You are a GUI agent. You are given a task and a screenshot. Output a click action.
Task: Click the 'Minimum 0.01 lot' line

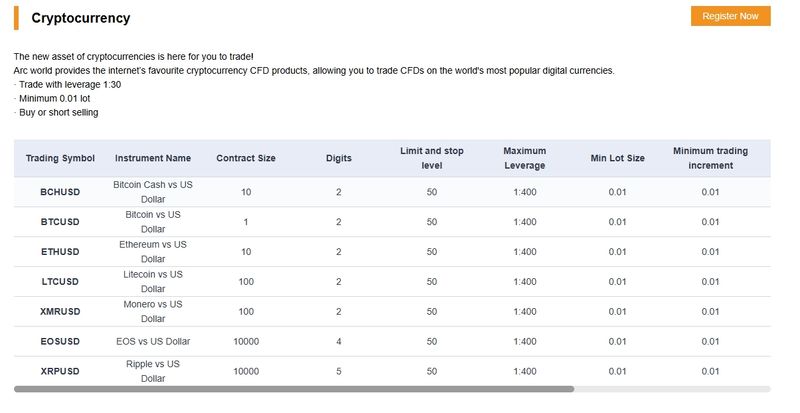[x=52, y=99]
